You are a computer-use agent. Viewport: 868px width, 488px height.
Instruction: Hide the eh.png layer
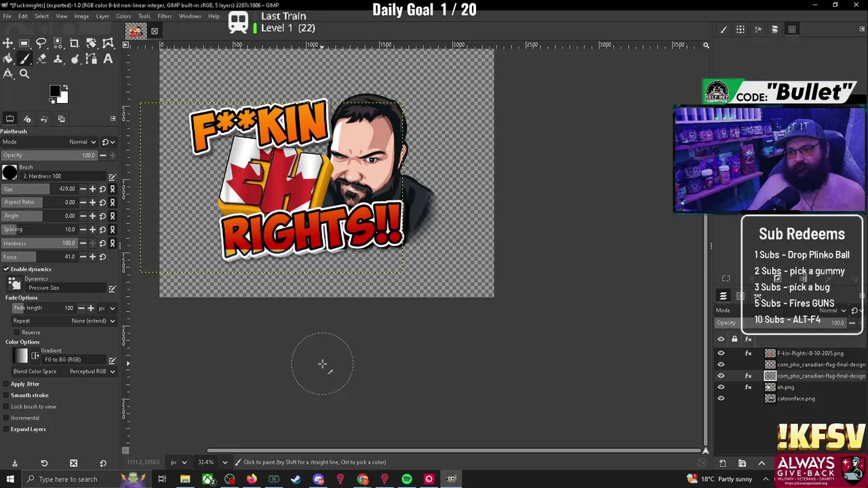[x=721, y=387]
